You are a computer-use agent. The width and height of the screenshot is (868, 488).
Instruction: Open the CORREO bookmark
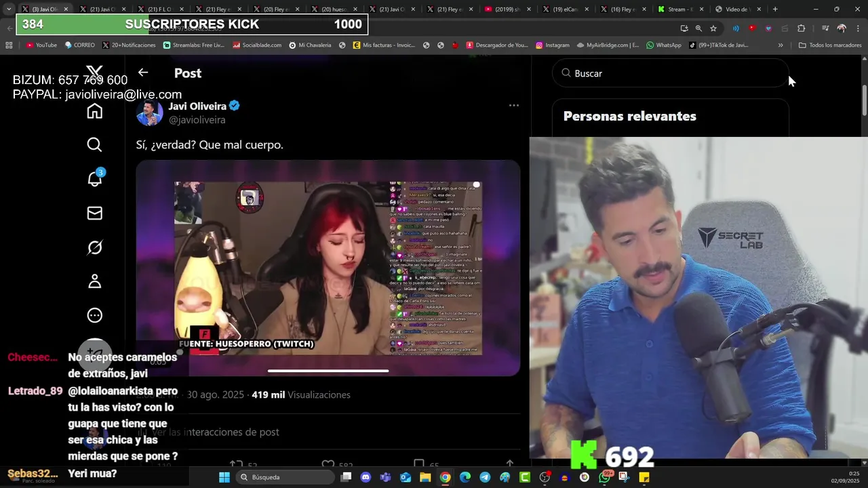tap(79, 45)
